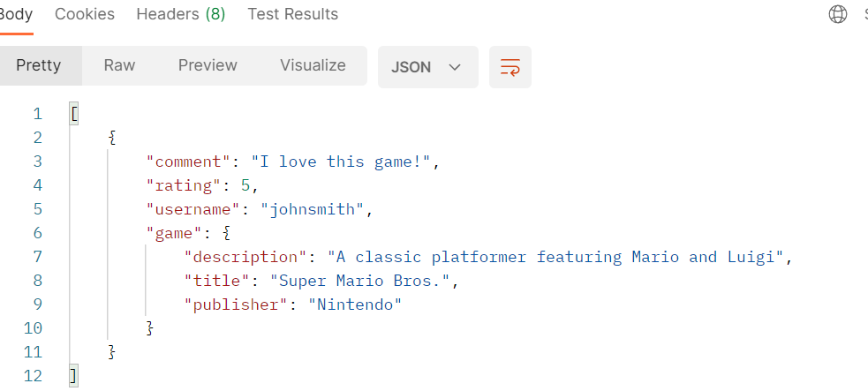
Task: Click the "I love this game!" value
Action: (x=341, y=162)
